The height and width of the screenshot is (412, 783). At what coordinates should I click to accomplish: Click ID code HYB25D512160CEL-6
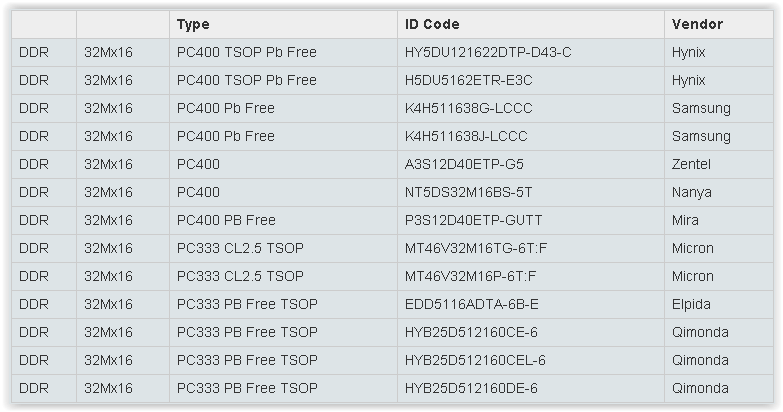point(475,360)
